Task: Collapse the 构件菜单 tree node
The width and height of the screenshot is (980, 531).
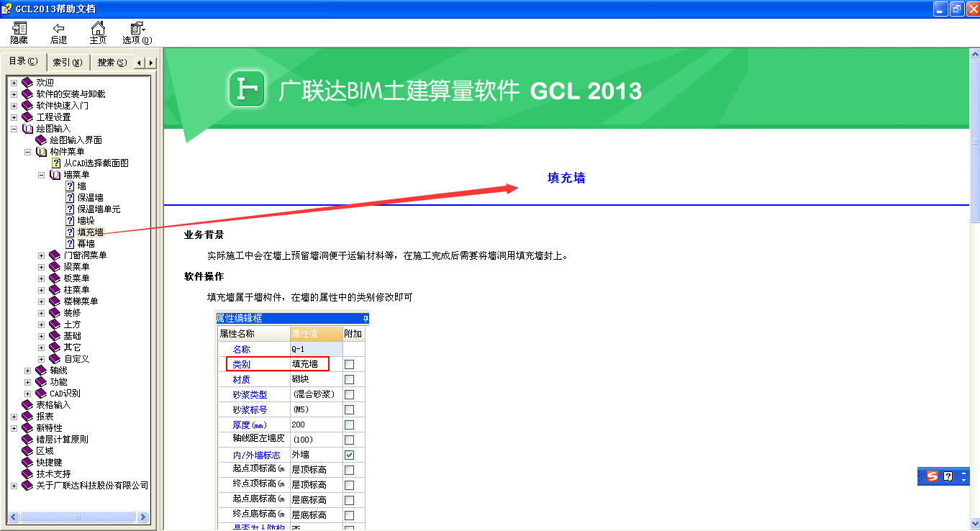Action: point(27,152)
